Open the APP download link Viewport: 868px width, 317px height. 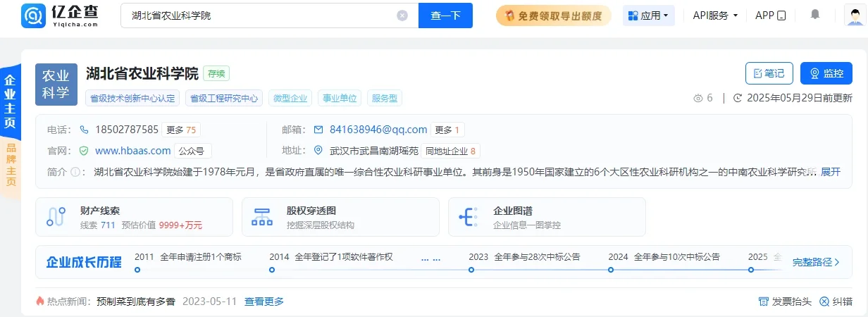click(770, 15)
